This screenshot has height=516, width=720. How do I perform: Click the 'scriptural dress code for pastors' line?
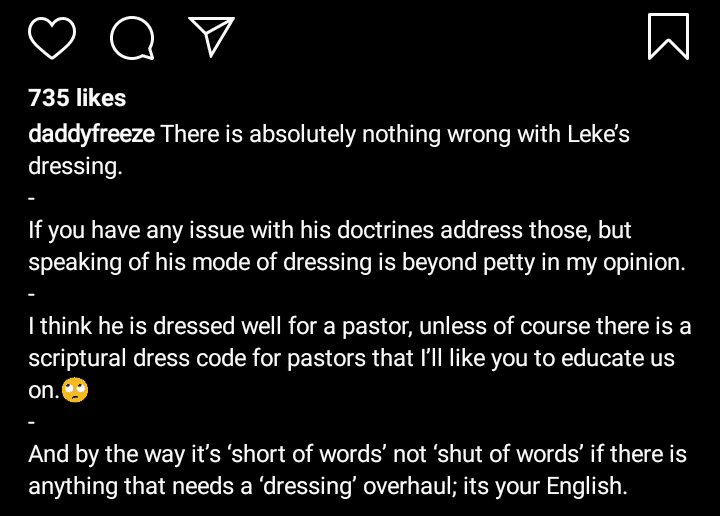pyautogui.click(x=351, y=358)
